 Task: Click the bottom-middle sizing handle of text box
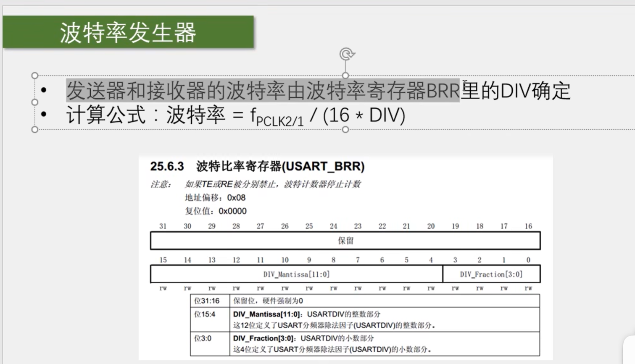point(345,129)
